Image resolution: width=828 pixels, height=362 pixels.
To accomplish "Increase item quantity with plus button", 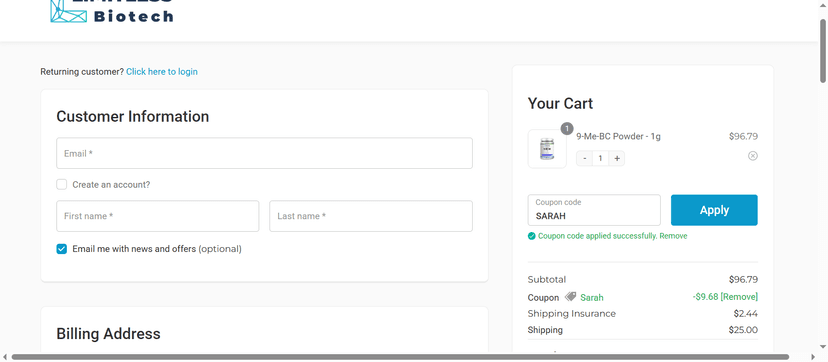I will tap(617, 158).
